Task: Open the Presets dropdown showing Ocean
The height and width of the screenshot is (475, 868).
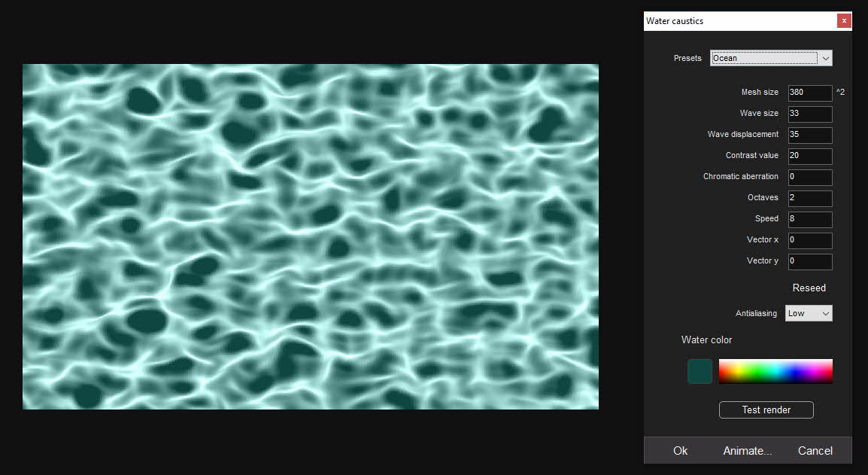Action: (x=771, y=58)
